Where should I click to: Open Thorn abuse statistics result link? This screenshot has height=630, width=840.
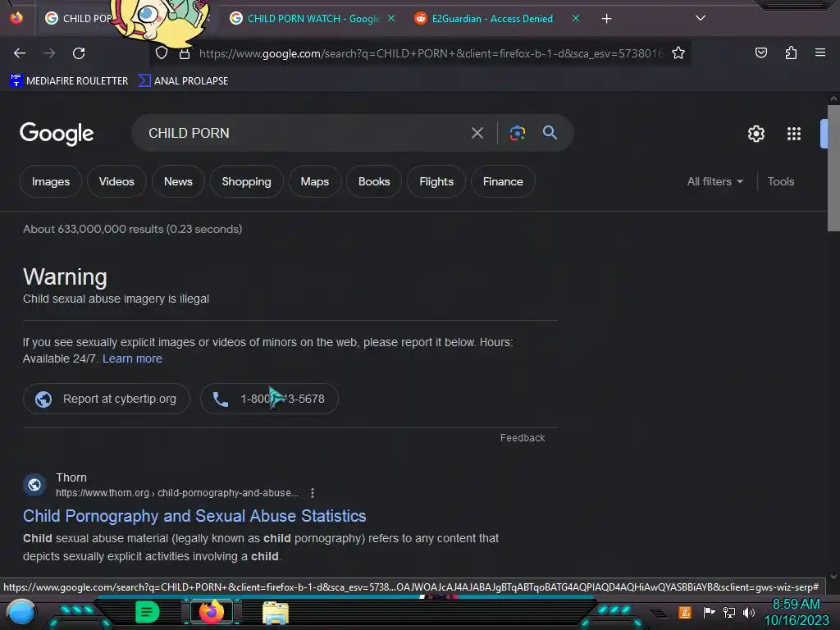(x=194, y=516)
